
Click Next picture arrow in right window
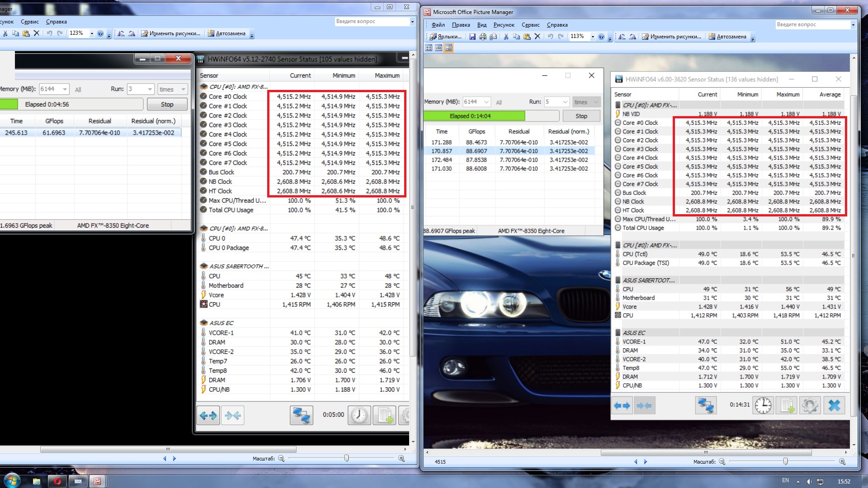click(646, 461)
